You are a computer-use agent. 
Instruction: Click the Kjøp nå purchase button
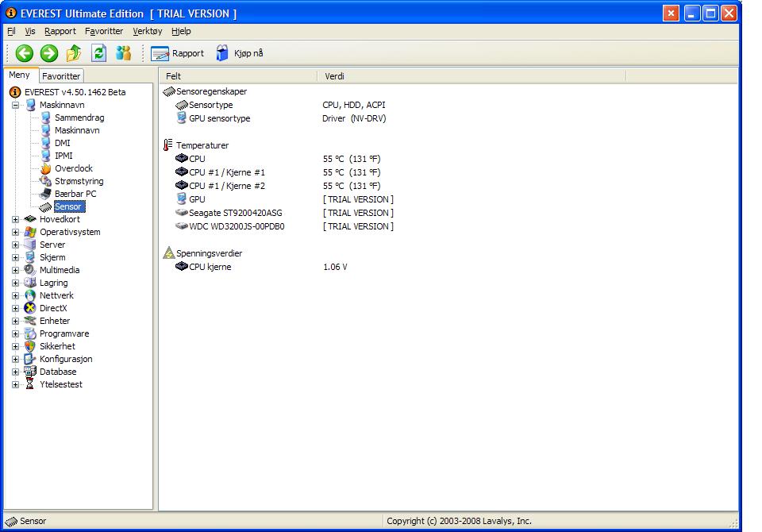pos(240,53)
